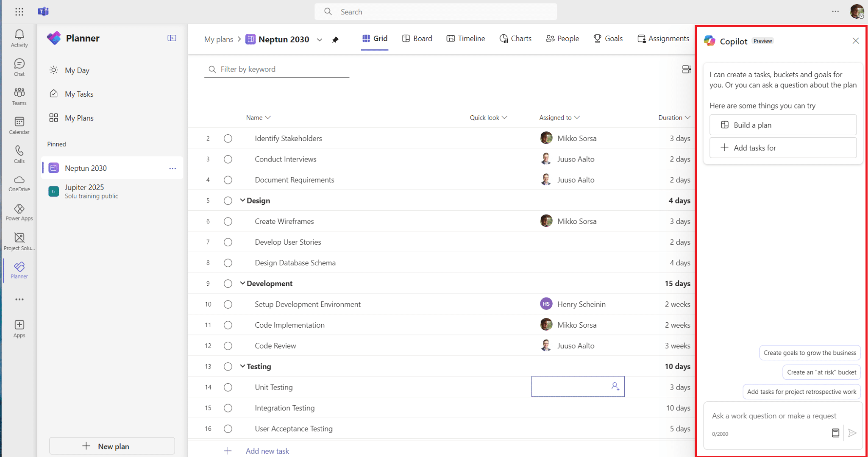Image resolution: width=868 pixels, height=457 pixels.
Task: Mark Create Wireframes as complete
Action: (228, 221)
